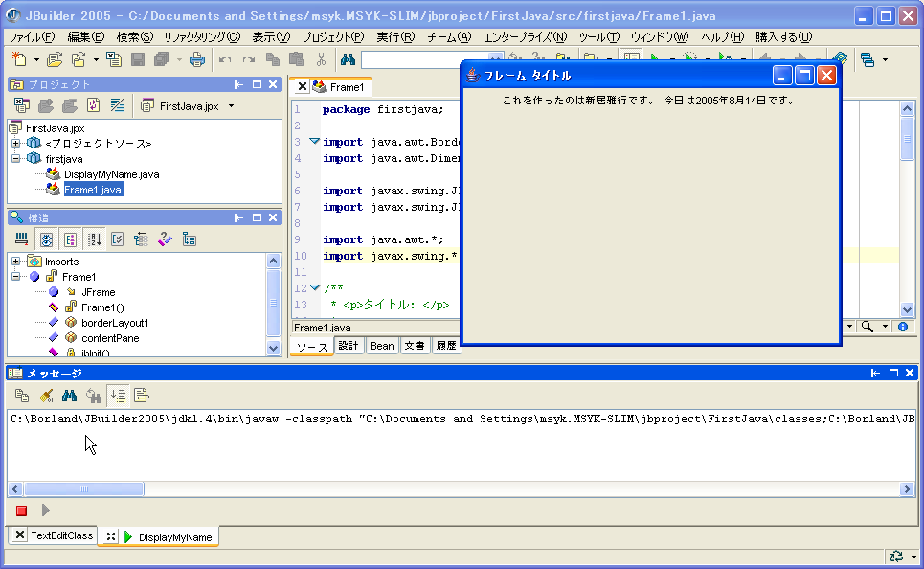The height and width of the screenshot is (569, 924).
Task: Click the New file icon in main toolbar
Action: [x=18, y=59]
